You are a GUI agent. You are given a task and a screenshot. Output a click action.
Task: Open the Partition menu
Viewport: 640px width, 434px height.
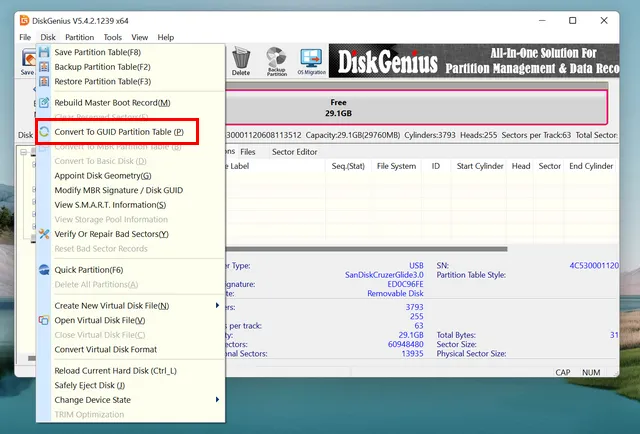click(80, 37)
